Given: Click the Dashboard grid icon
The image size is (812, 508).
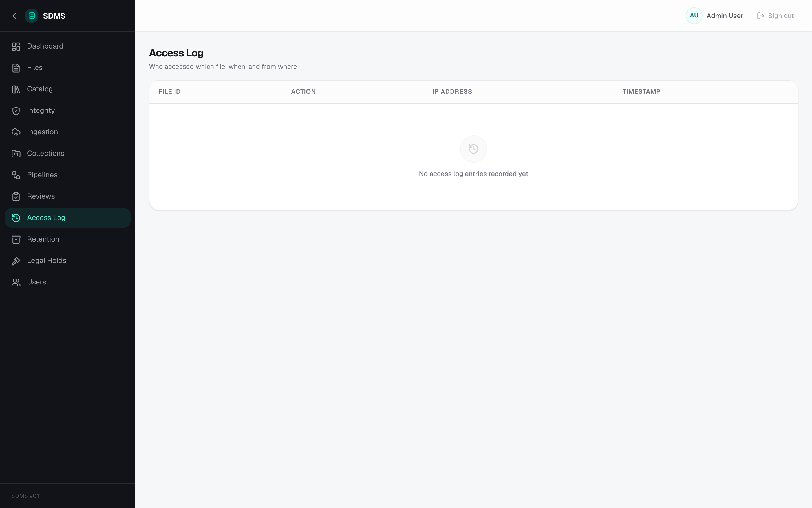Looking at the screenshot, I should [16, 46].
